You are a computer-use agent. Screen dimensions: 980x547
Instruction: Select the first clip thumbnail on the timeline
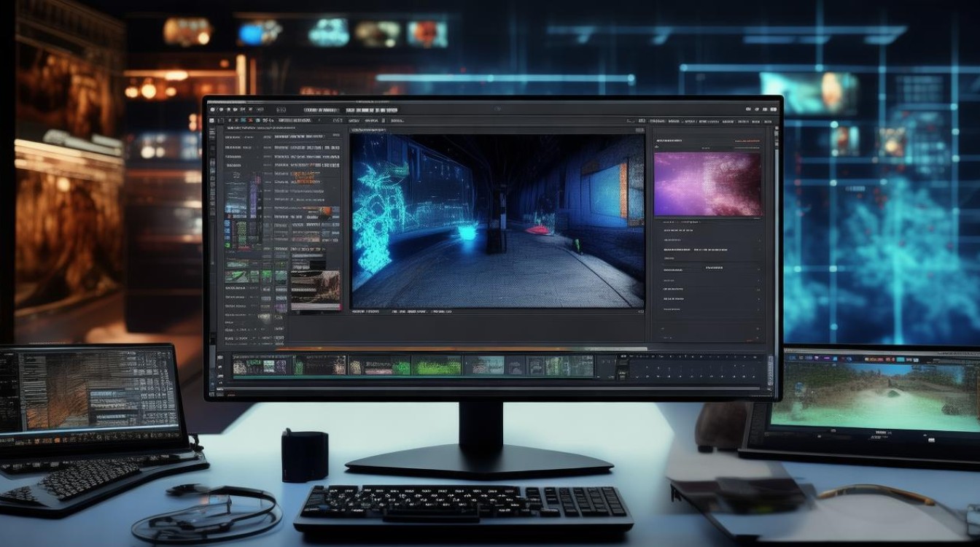pos(262,365)
